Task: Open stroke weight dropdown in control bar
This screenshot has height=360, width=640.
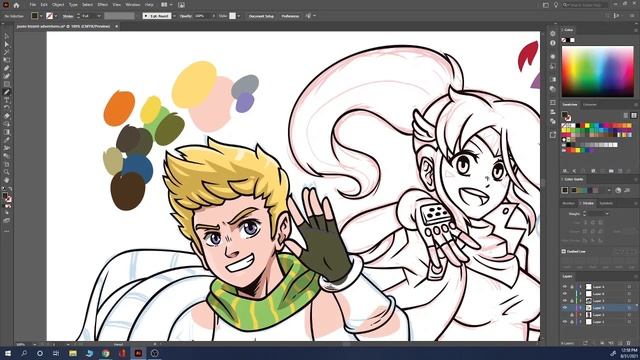Action: [99, 16]
